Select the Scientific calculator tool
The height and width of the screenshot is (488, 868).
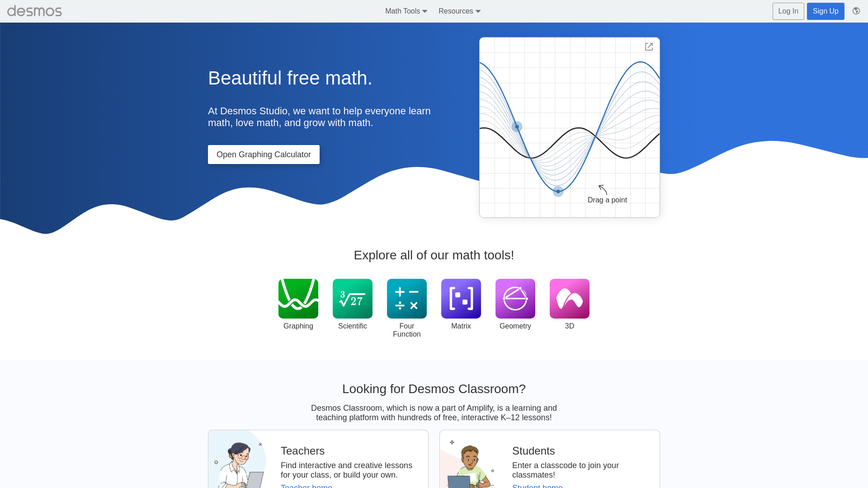352,298
